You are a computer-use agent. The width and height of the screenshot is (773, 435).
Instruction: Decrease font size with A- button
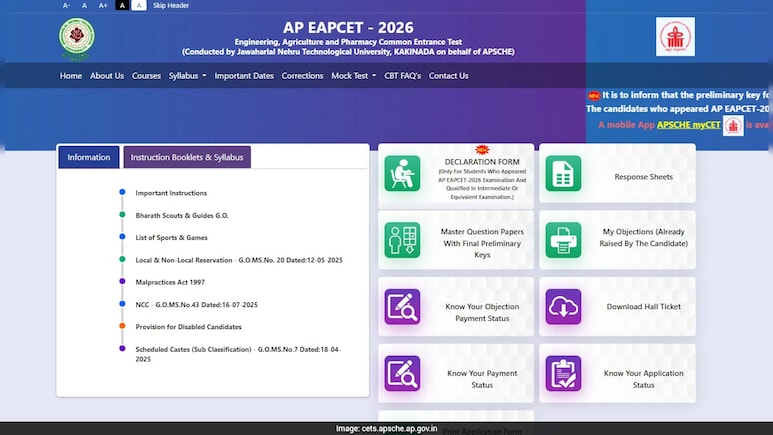(x=66, y=5)
